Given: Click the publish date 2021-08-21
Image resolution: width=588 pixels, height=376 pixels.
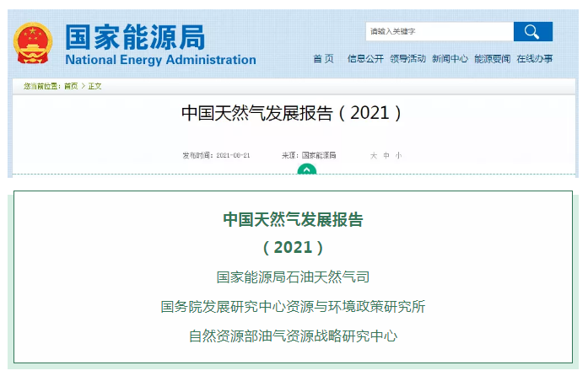Looking at the screenshot, I should click(233, 155).
